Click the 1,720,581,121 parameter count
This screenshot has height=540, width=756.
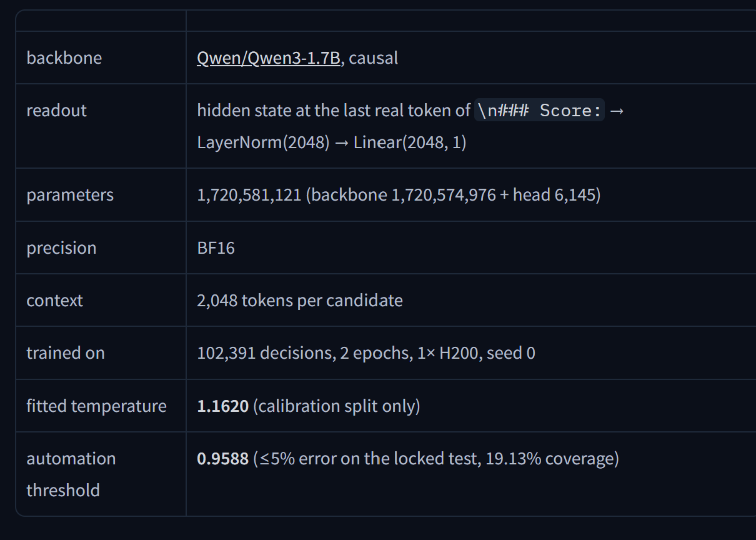point(249,195)
